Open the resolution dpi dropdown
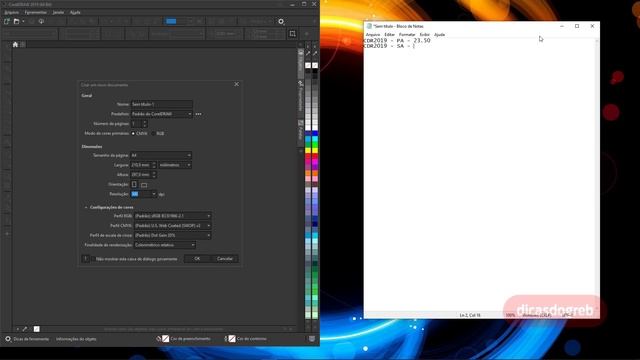Image resolution: width=640 pixels, height=360 pixels. (x=154, y=194)
